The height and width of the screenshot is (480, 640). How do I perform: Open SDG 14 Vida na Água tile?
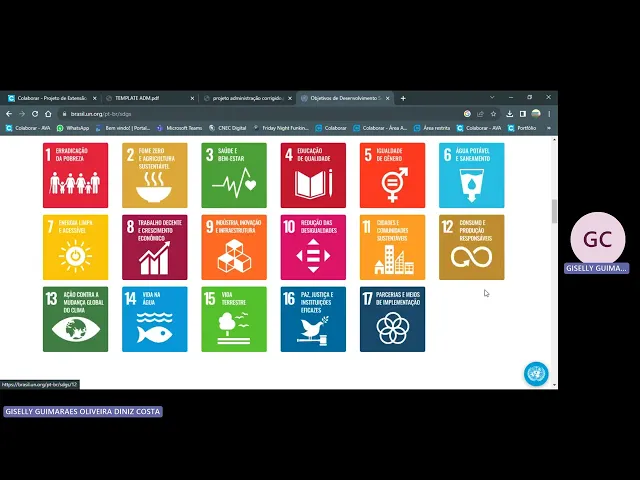point(155,319)
